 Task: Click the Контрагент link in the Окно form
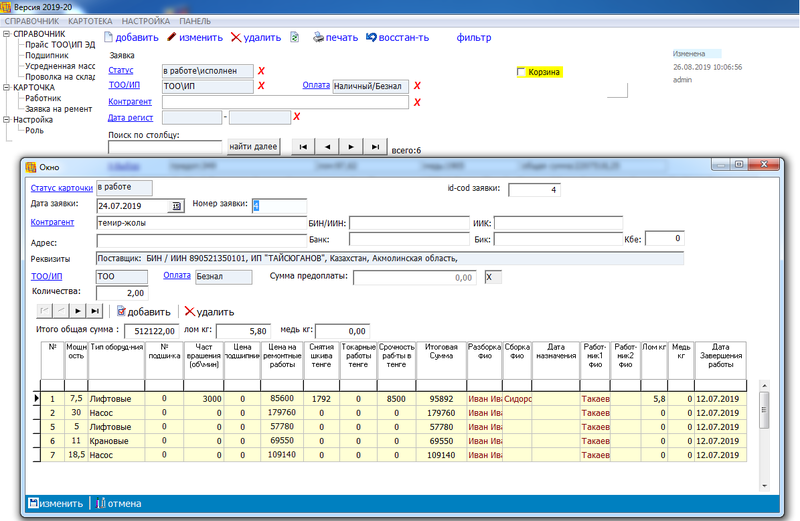tap(53, 223)
